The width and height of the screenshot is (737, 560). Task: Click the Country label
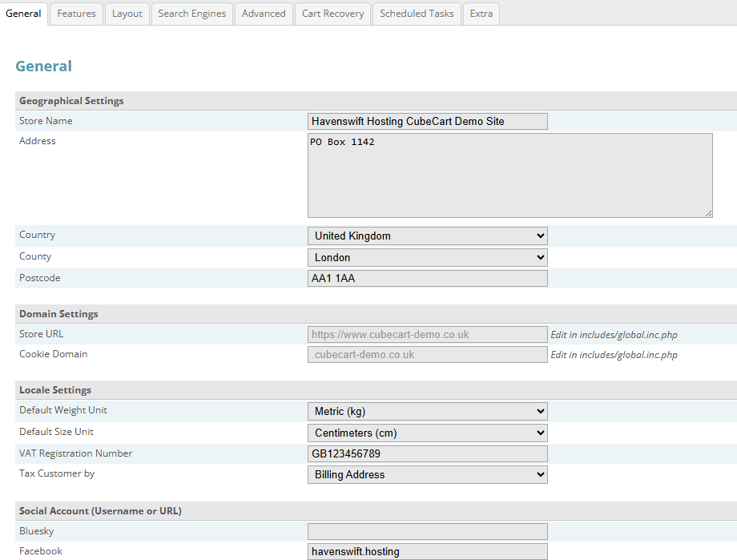[x=37, y=235]
